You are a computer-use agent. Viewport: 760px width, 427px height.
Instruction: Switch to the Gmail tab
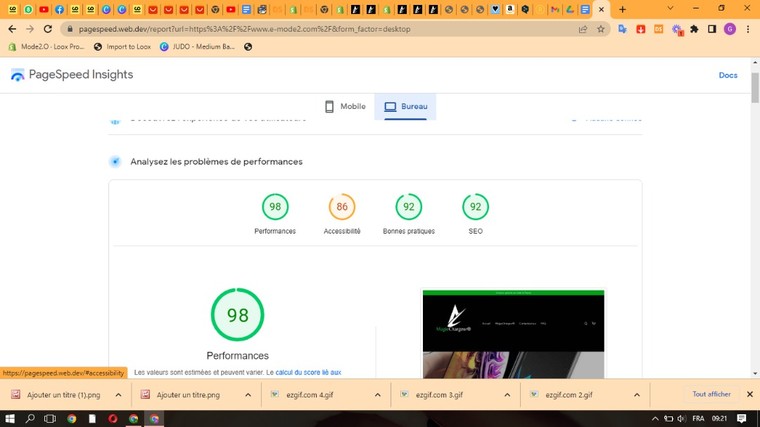555,9
